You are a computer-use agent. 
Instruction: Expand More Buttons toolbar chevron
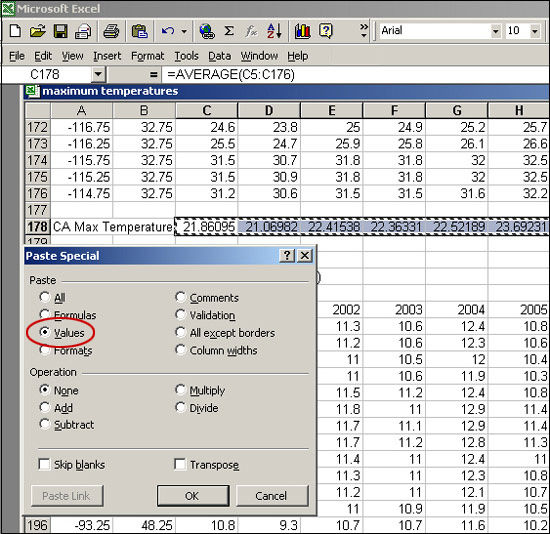pyautogui.click(x=364, y=31)
